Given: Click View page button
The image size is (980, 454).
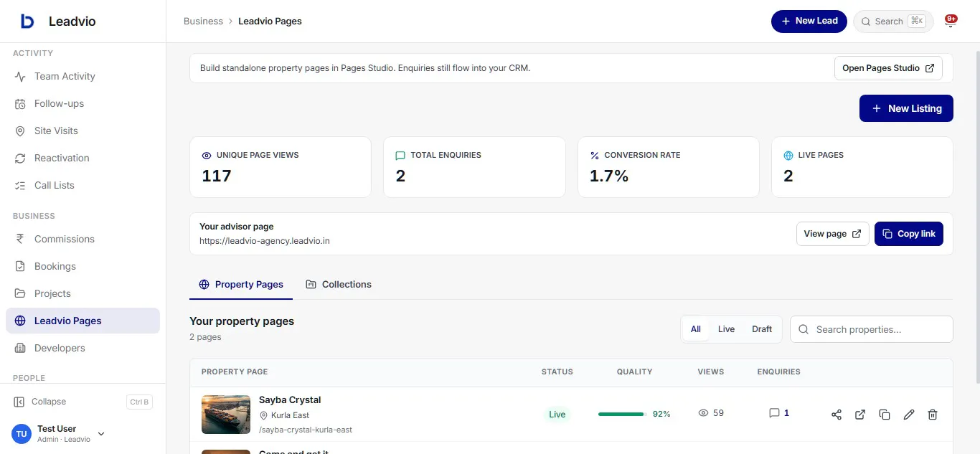Looking at the screenshot, I should point(833,234).
